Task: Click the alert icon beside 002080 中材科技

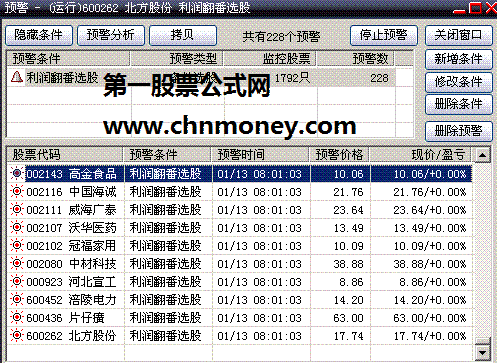Action: (17, 263)
